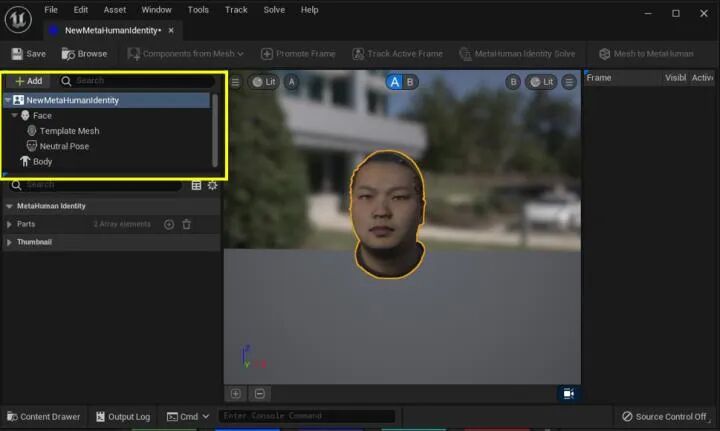Click the head mesh in viewport

(x=388, y=214)
